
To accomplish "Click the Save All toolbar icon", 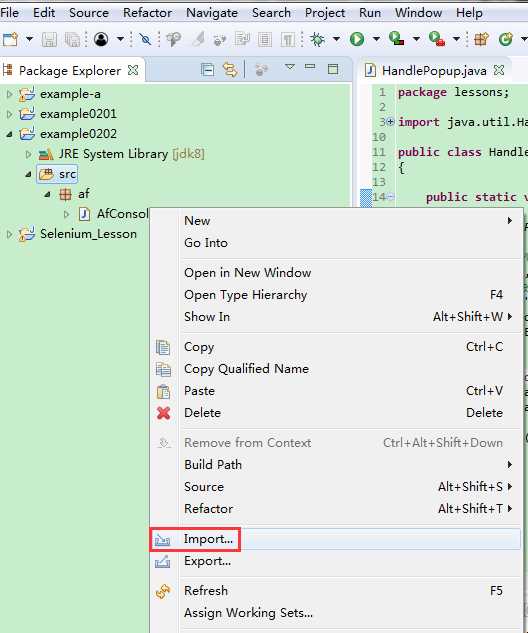I will [73, 40].
